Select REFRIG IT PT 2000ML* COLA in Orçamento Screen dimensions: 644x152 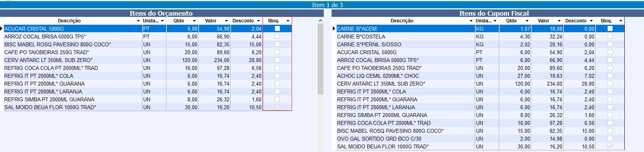tap(148, 76)
